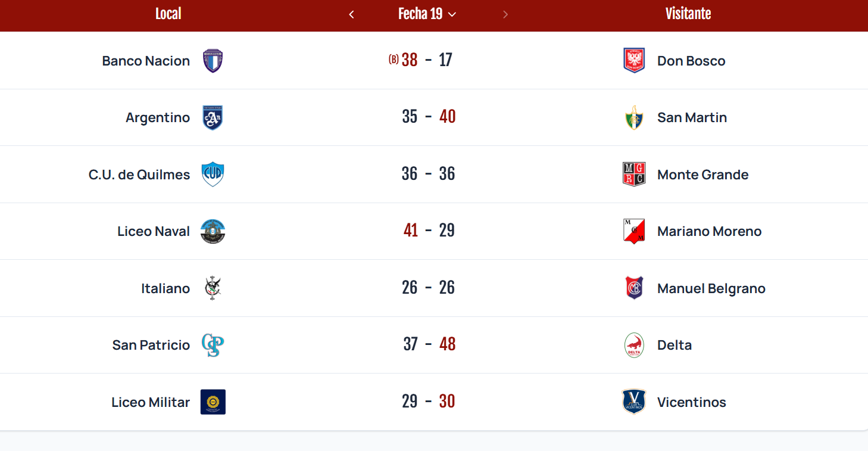Open the Vicentinos shield crest

tap(634, 402)
